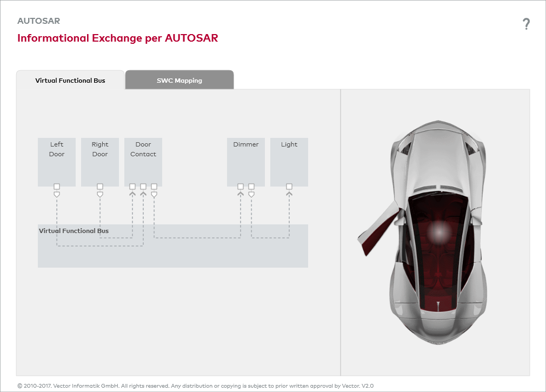The height and width of the screenshot is (392, 546).
Task: Click the Virtual Functional Bus bar label
Action: point(74,231)
